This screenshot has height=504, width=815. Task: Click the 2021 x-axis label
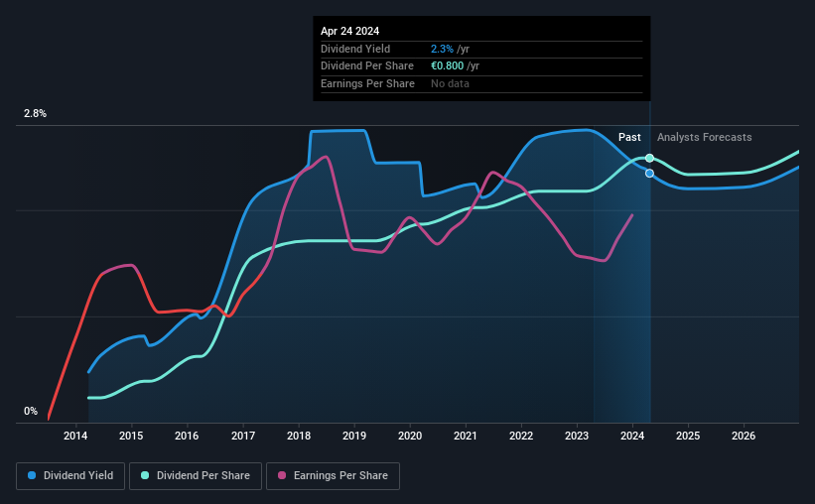point(466,436)
